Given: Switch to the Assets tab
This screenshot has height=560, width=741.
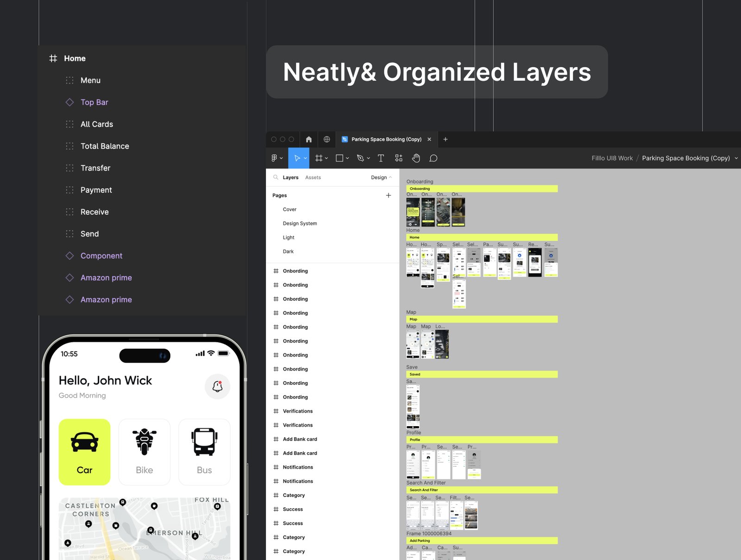Looking at the screenshot, I should (x=313, y=177).
